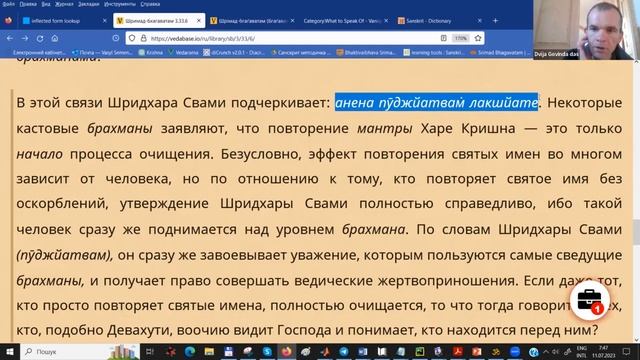This screenshot has width=640, height=360.
Task: Reset the 170% zoom level badge
Action: pyautogui.click(x=460, y=38)
